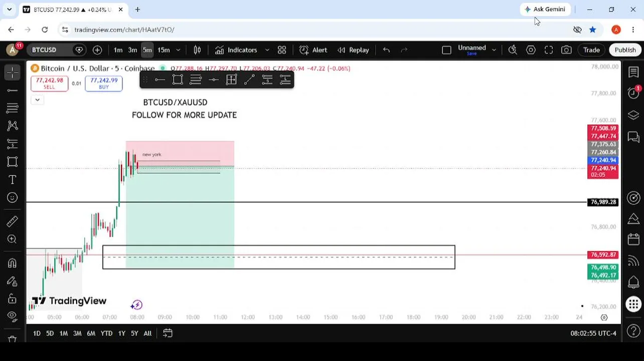Open quick search icon in top toolbar

click(513, 50)
